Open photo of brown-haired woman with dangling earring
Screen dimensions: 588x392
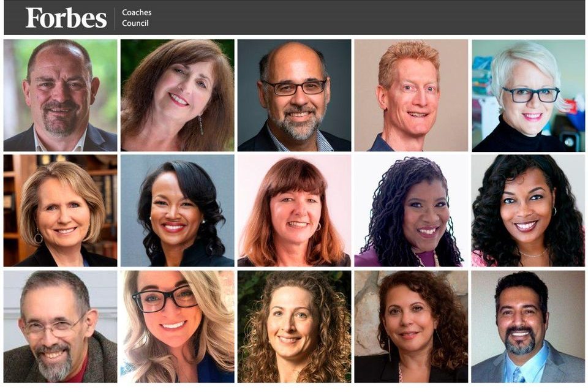[x=178, y=96]
